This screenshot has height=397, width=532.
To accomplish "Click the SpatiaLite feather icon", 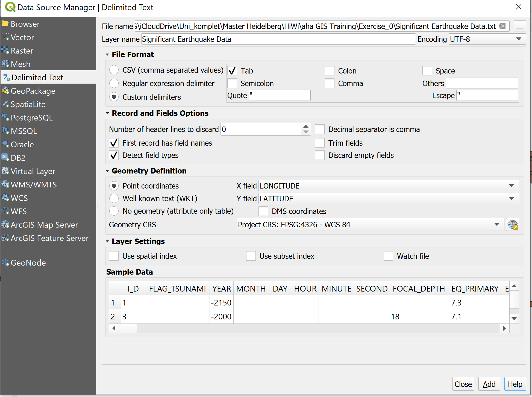I will (5, 104).
